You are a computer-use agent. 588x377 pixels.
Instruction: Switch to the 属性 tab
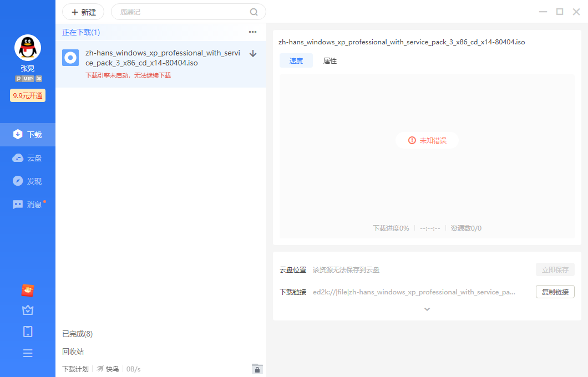[x=330, y=61]
